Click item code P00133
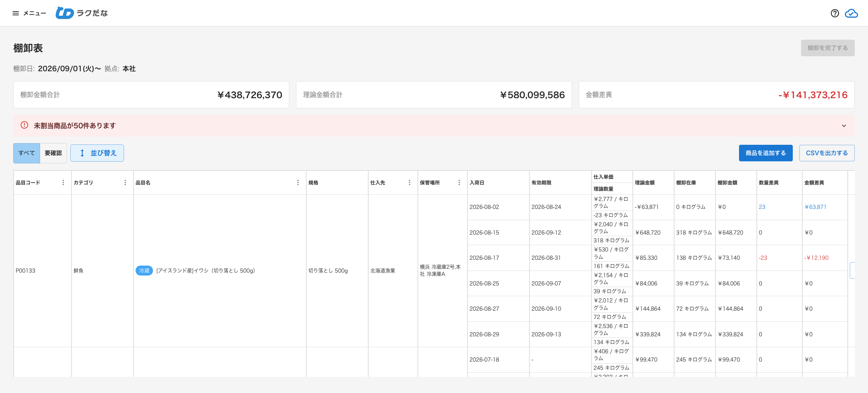Viewport: 868px width, 393px height. pyautogui.click(x=26, y=271)
